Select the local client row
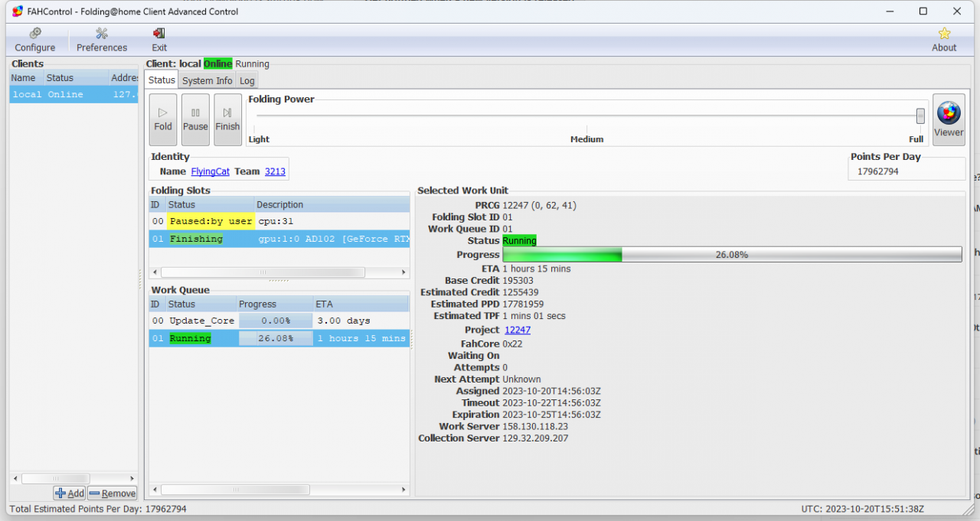 tap(73, 94)
